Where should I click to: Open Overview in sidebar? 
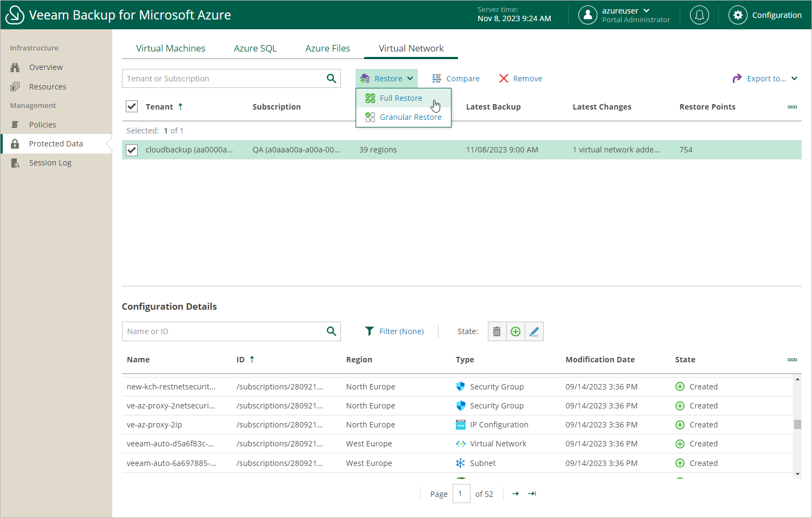[56, 67]
